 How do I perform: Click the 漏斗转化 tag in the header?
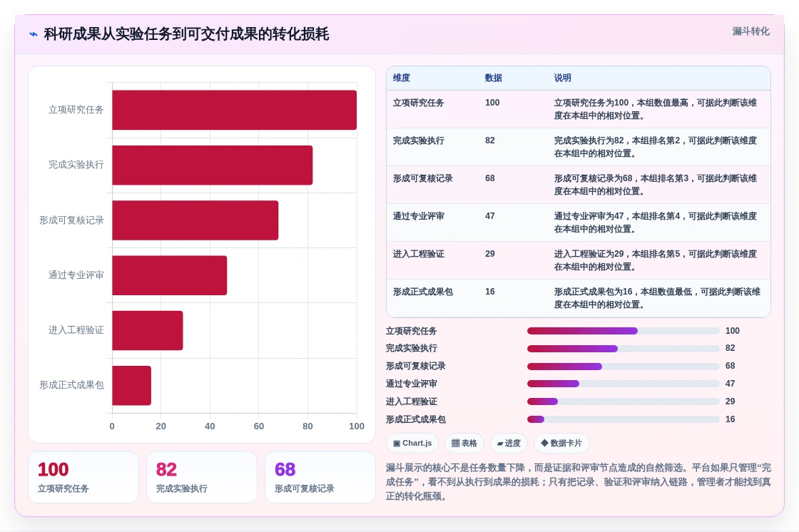tap(750, 31)
